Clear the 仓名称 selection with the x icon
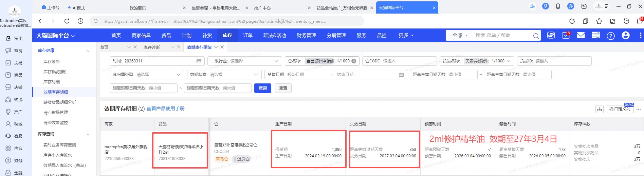This screenshot has width=644, height=176. tap(354, 61)
